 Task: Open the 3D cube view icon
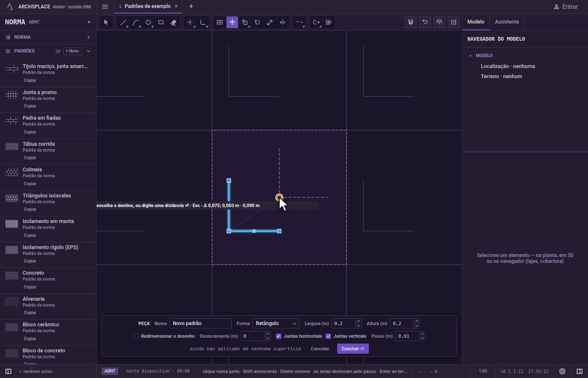(x=439, y=22)
